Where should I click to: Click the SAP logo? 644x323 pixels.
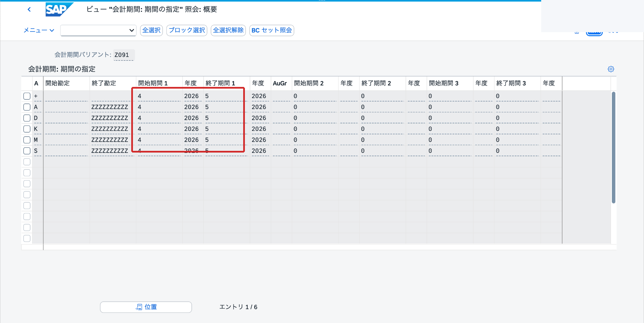pos(59,9)
